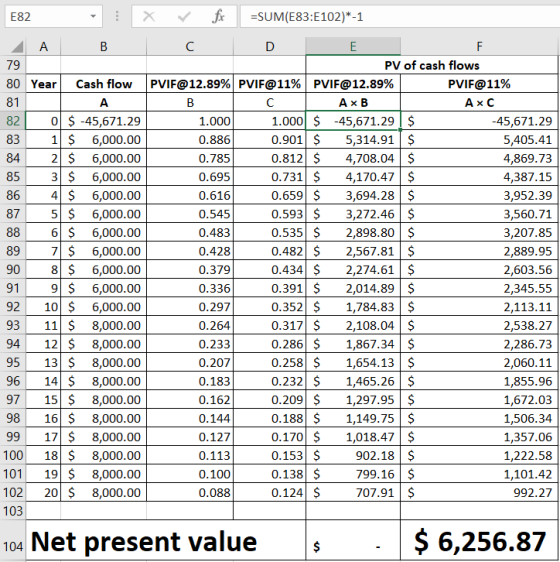The width and height of the screenshot is (560, 562).
Task: Select row 103 header
Action: point(13,511)
